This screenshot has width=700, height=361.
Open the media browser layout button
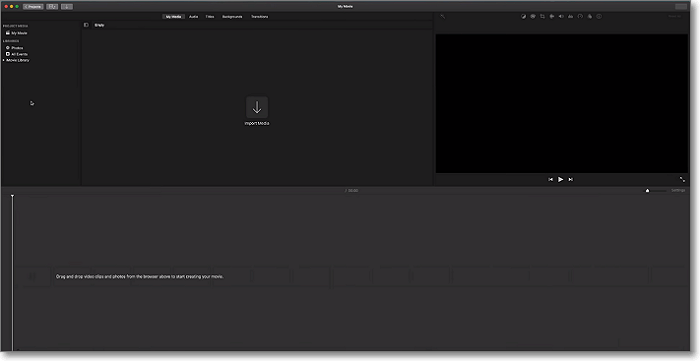[52, 7]
